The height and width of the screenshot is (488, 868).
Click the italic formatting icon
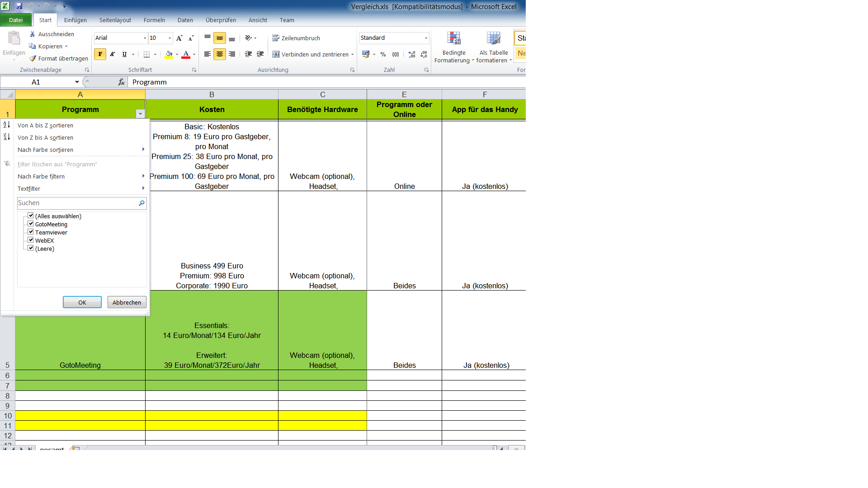click(112, 54)
